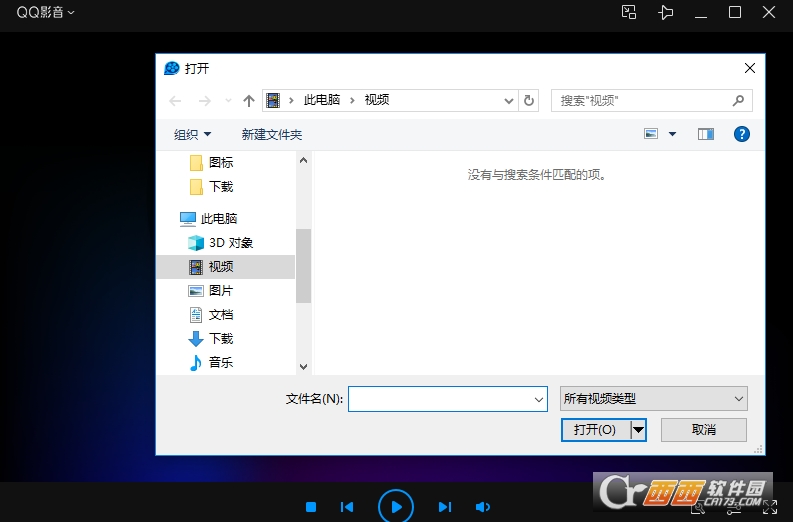Click sidebar scrollbar up arrow
Screen dimensions: 793x522
tap(303, 160)
